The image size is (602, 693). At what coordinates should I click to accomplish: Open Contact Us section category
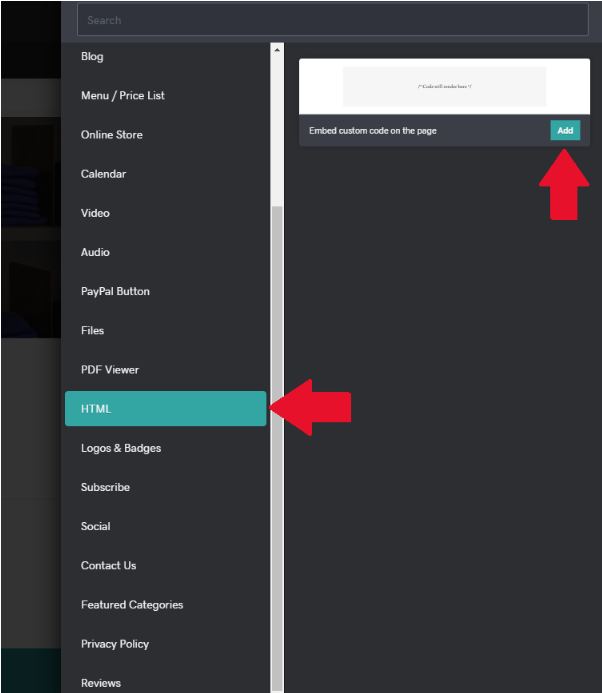coord(108,565)
